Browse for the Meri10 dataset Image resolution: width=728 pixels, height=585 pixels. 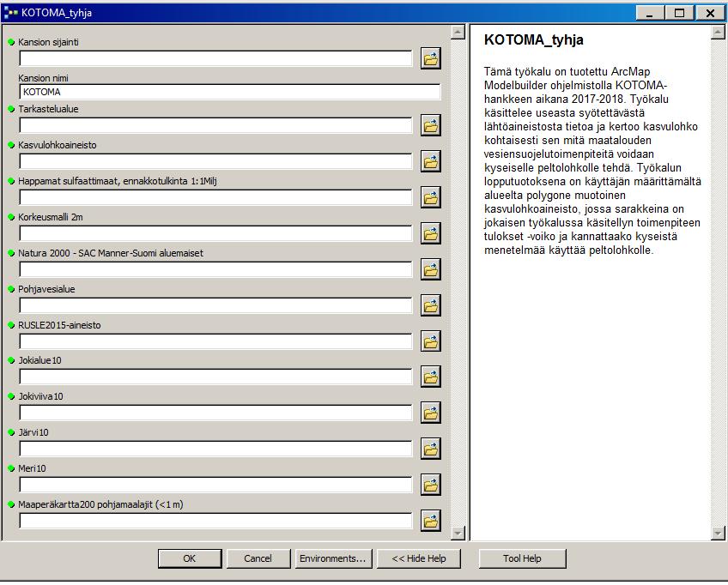pos(430,485)
